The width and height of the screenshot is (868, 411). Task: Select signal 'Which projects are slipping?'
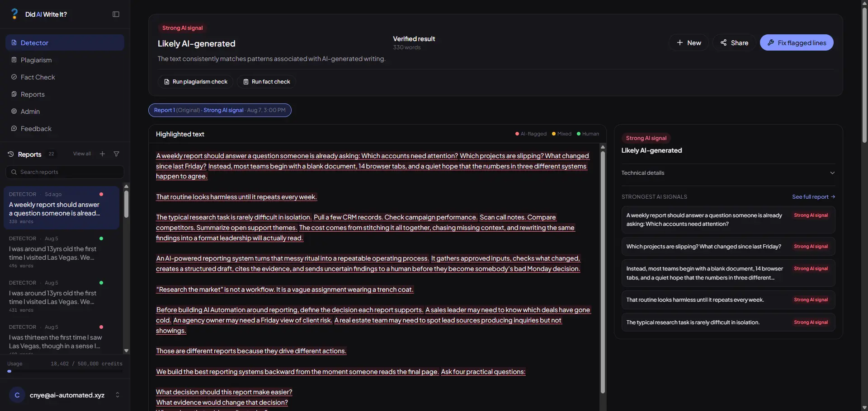(x=728, y=247)
